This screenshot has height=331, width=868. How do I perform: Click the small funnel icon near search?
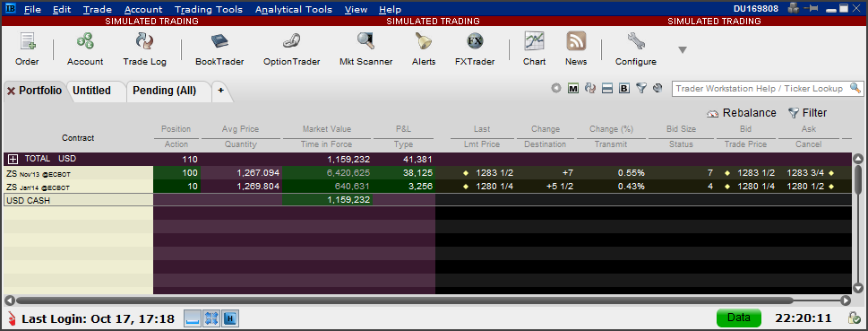pos(641,88)
